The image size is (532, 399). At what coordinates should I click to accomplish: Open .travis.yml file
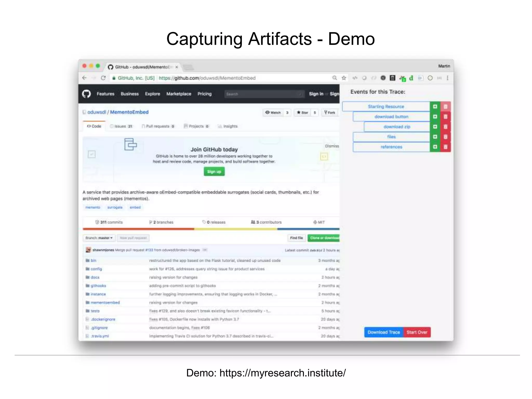pyautogui.click(x=100, y=336)
